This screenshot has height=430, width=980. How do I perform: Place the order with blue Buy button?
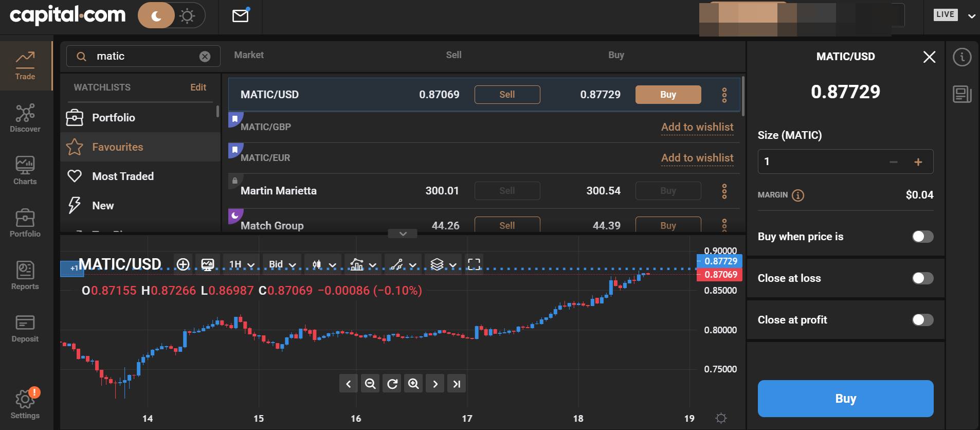845,399
